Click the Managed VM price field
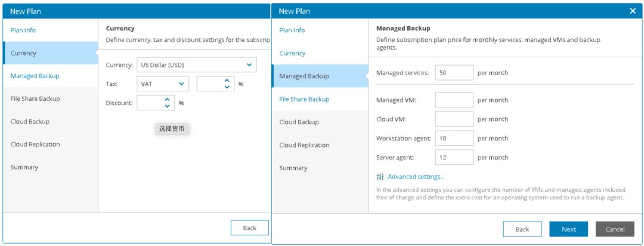The height and width of the screenshot is (246, 644). point(454,100)
